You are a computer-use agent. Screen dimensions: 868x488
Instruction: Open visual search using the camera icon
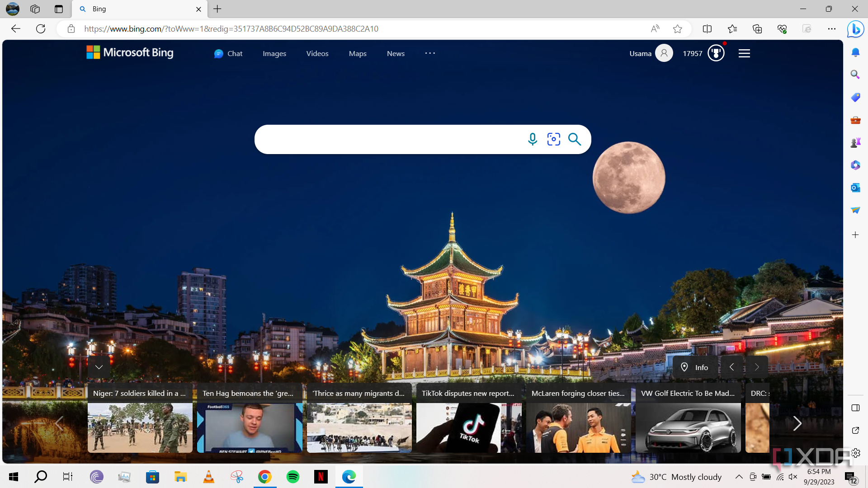553,139
